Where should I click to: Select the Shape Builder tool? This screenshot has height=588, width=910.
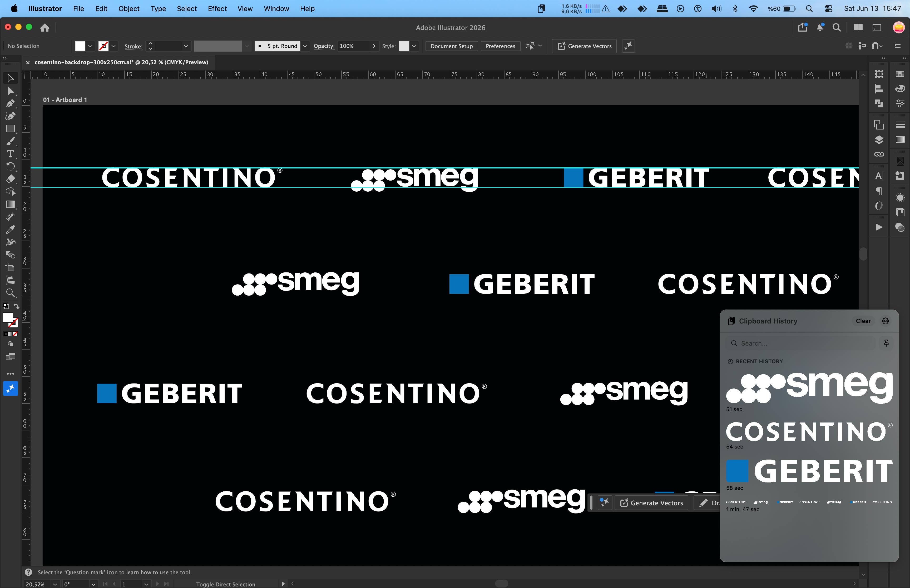10,192
